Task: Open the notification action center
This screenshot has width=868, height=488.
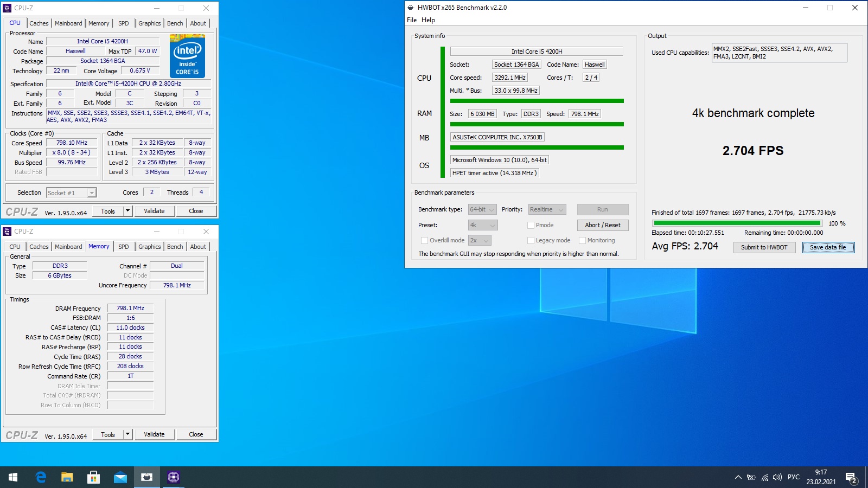Action: point(851,478)
